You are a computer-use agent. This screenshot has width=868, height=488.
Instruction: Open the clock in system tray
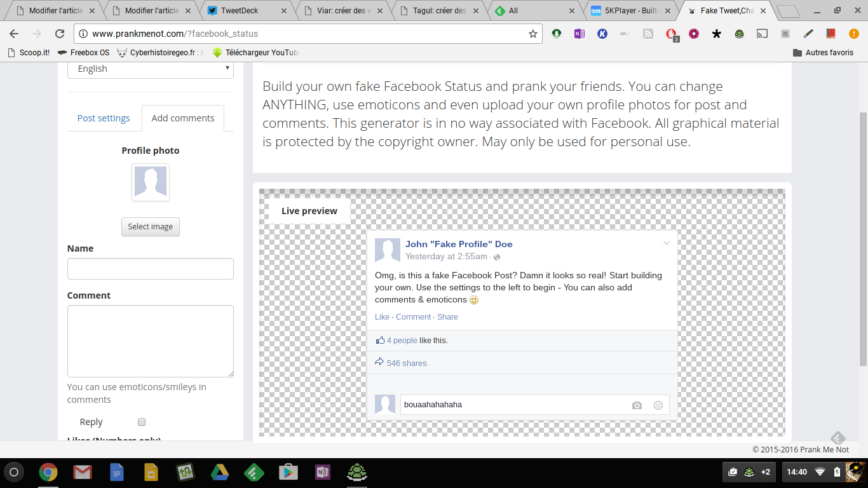(797, 472)
